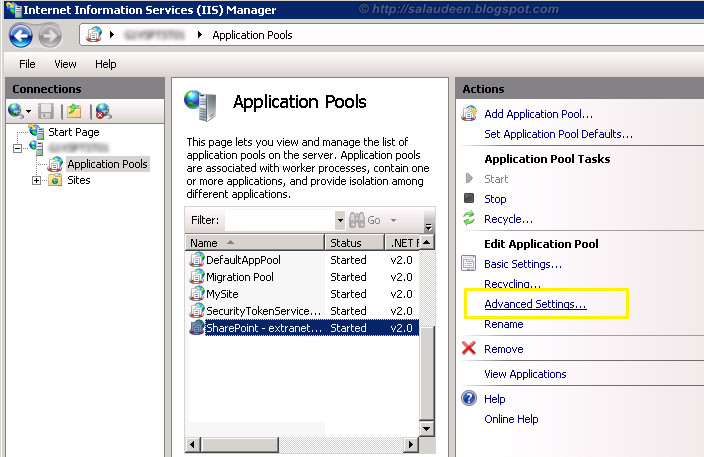Viewport: 704px width, 457px height.
Task: Click the horizontal scrollbar left arrow
Action: 193,444
